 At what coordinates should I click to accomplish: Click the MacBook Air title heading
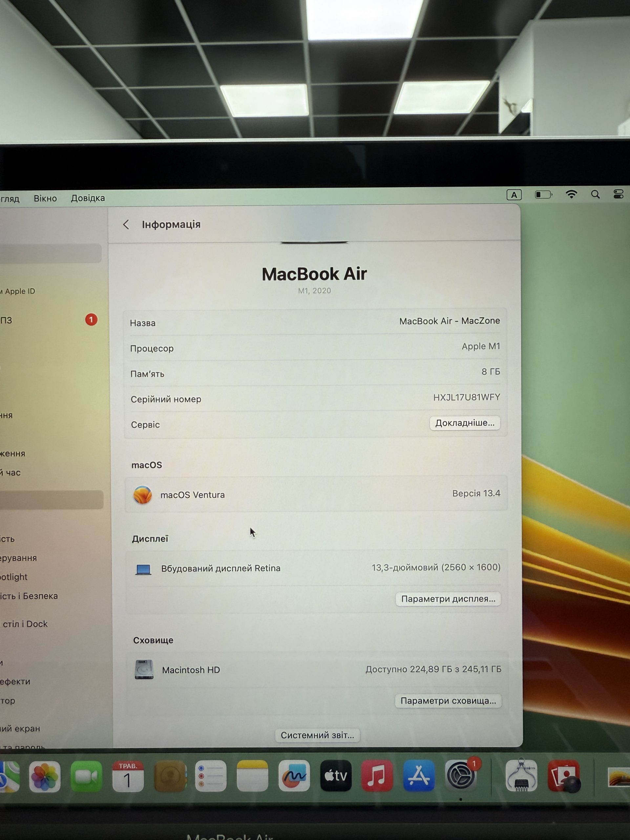(314, 274)
